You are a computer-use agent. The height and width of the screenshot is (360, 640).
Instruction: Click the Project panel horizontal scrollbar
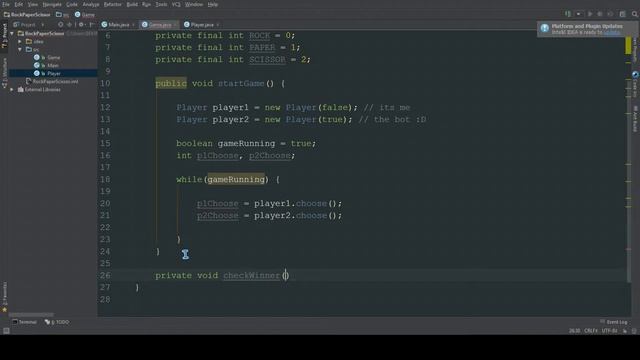click(x=31, y=315)
